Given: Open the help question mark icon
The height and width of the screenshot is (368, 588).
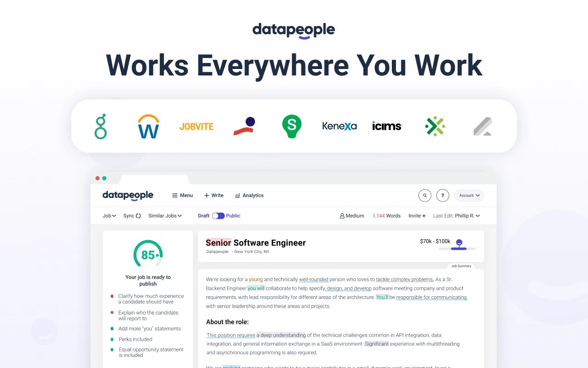Looking at the screenshot, I should click(x=442, y=195).
